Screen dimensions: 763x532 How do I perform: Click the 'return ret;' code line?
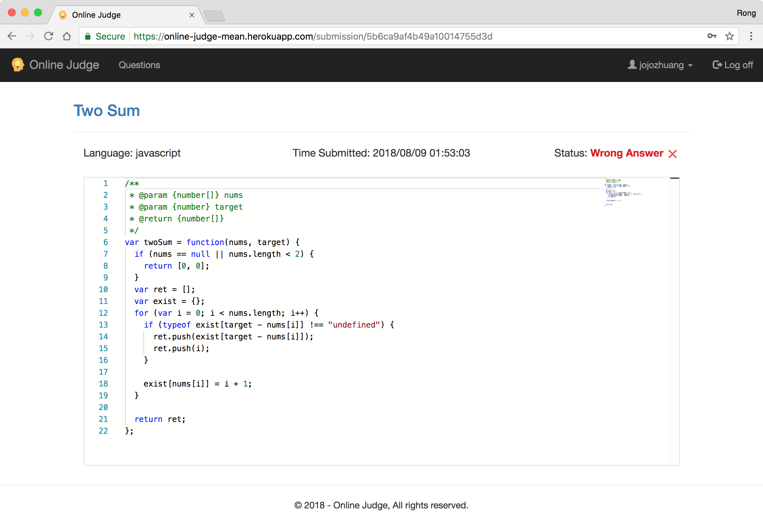(x=160, y=419)
